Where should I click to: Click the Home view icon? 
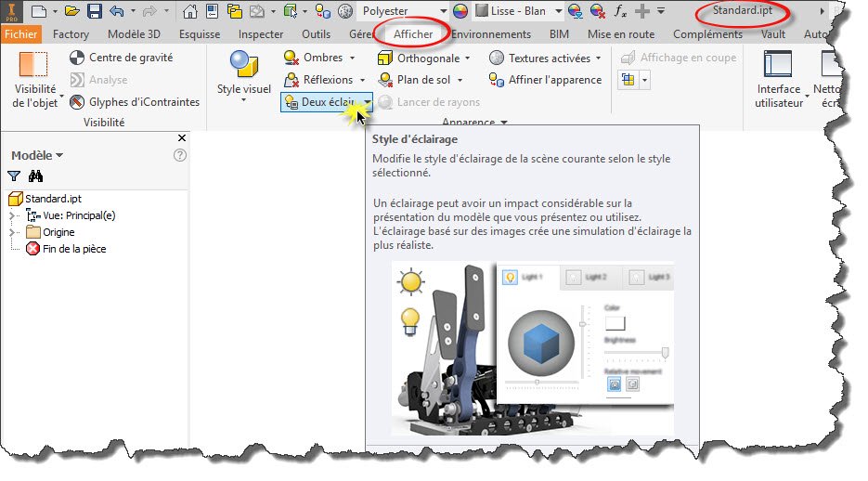pos(188,12)
